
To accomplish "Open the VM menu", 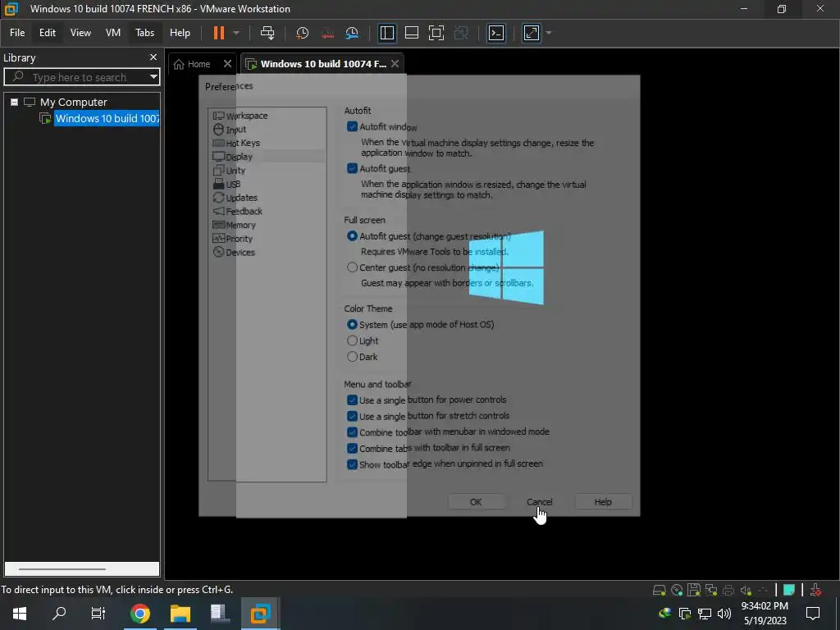I will pyautogui.click(x=113, y=33).
